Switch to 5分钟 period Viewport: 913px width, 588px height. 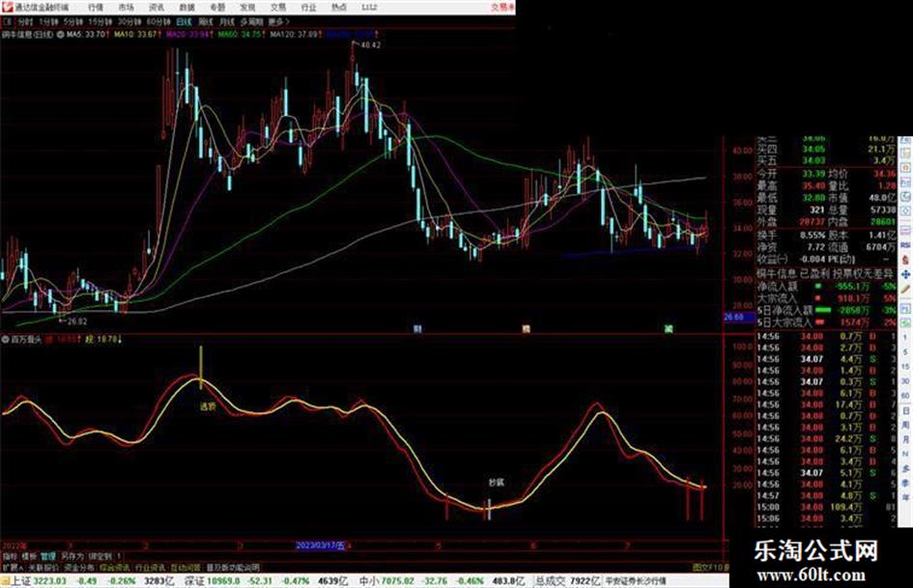[73, 21]
